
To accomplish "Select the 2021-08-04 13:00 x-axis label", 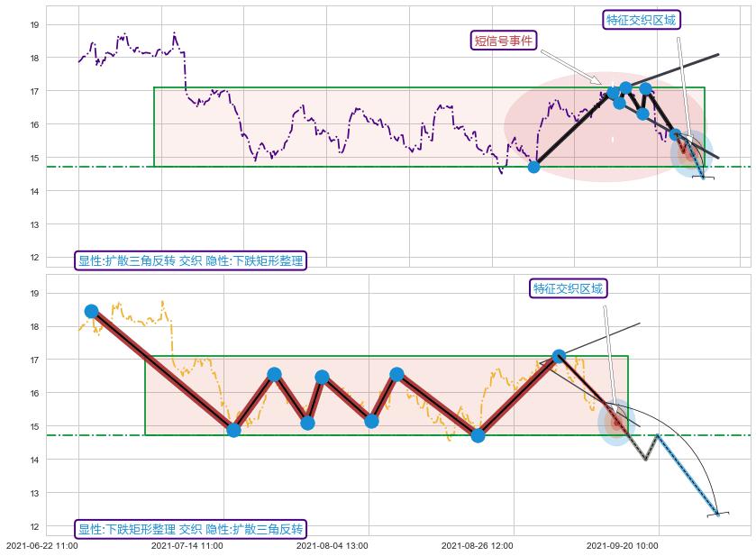I will pos(332,546).
